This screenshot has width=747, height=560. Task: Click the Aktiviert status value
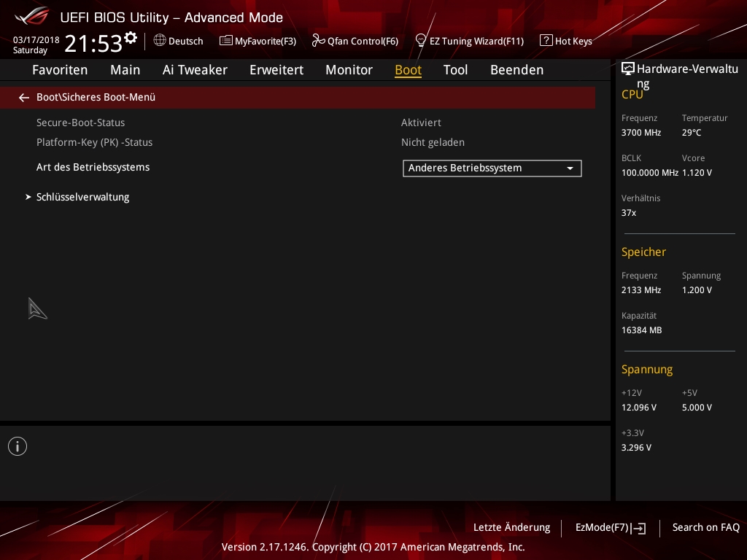(x=421, y=122)
